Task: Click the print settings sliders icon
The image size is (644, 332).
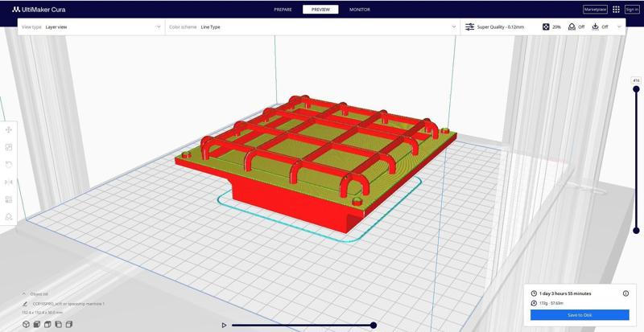Action: tap(469, 27)
